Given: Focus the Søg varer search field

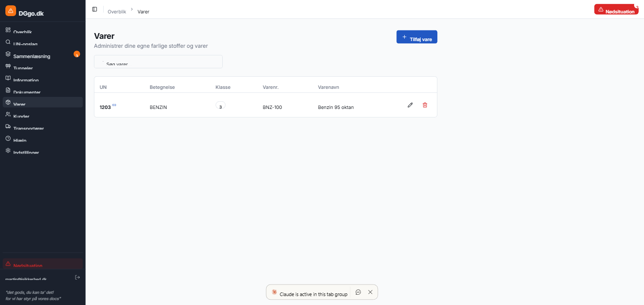Looking at the screenshot, I should (158, 62).
